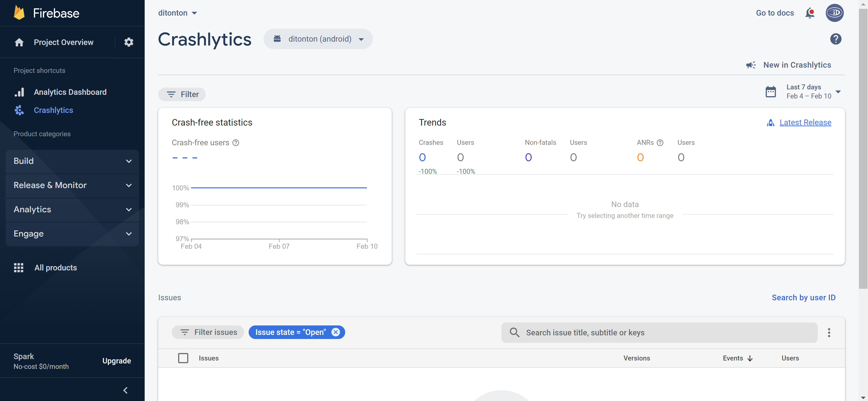Screen dimensions: 868x401
Task: Click the project settings gear icon
Action: (x=129, y=42)
